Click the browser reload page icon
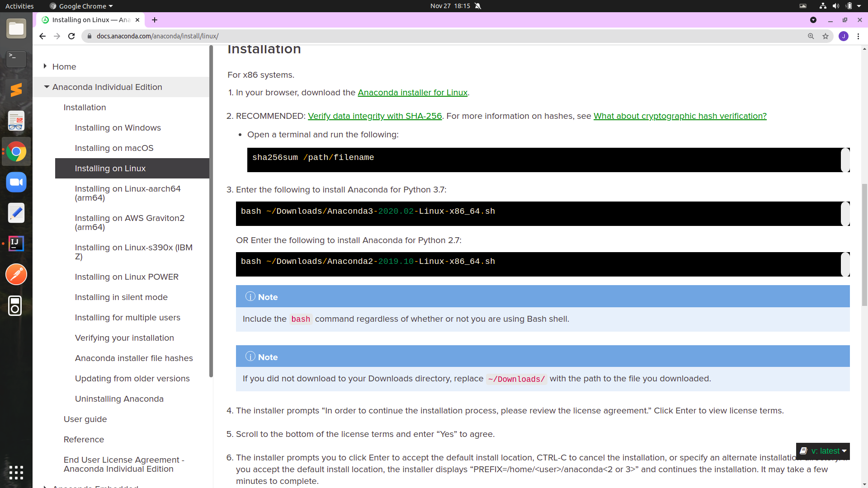868x488 pixels. coord(71,36)
